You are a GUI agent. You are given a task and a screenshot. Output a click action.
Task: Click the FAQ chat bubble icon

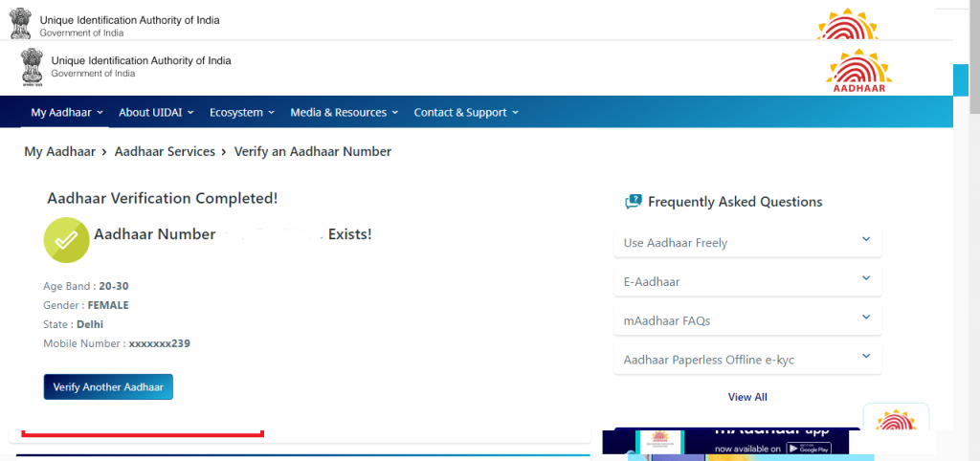634,202
